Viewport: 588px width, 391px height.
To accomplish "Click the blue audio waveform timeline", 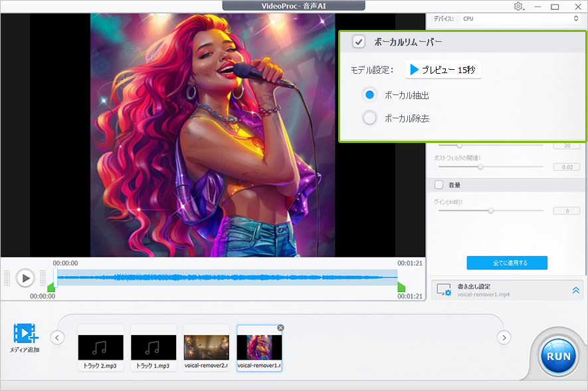I will [x=227, y=278].
